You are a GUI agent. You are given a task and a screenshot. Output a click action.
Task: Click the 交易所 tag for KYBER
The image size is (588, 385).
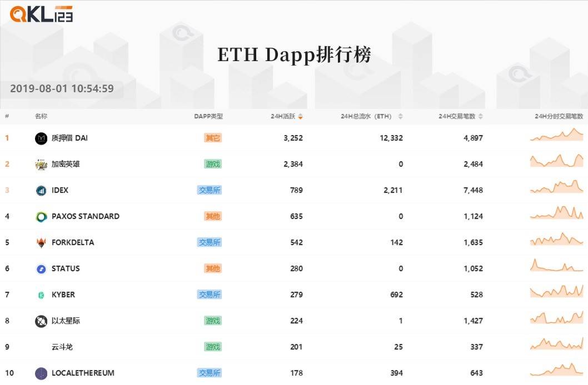tap(210, 294)
